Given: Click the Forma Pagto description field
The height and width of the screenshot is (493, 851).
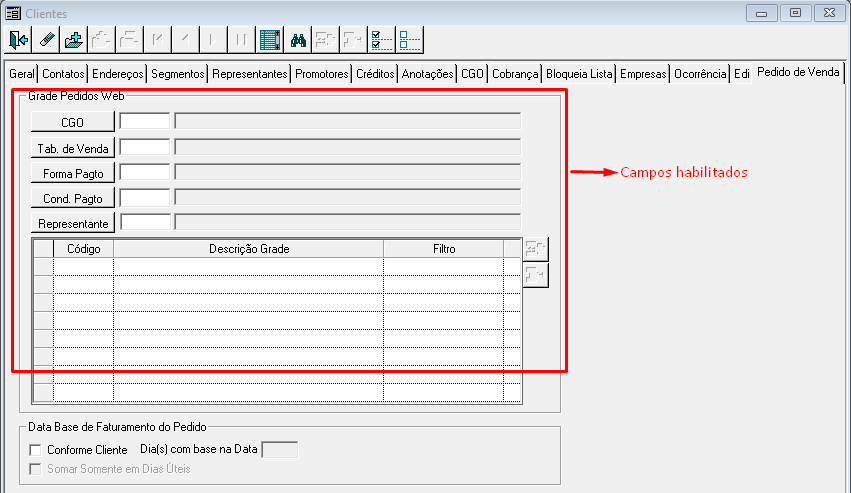Looking at the screenshot, I should [x=347, y=172].
